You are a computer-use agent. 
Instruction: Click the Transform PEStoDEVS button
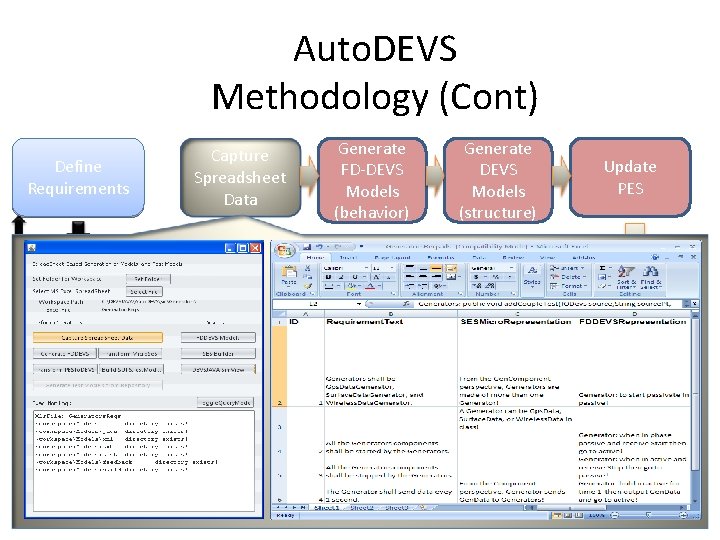click(65, 370)
